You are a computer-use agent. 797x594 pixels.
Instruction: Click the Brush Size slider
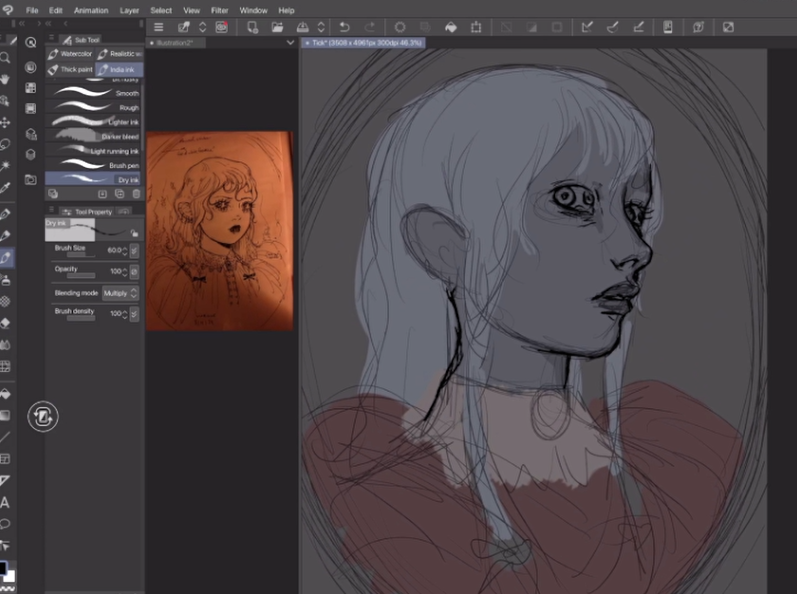(81, 255)
